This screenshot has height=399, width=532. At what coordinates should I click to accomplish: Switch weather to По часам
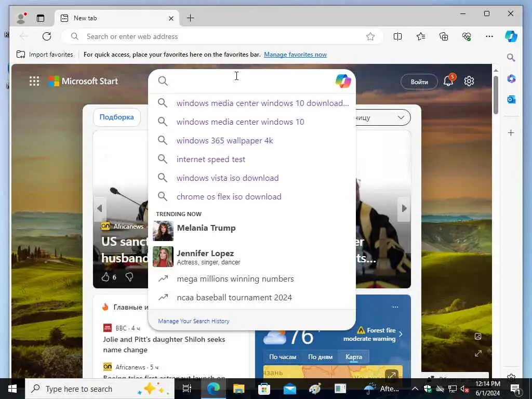click(x=283, y=357)
